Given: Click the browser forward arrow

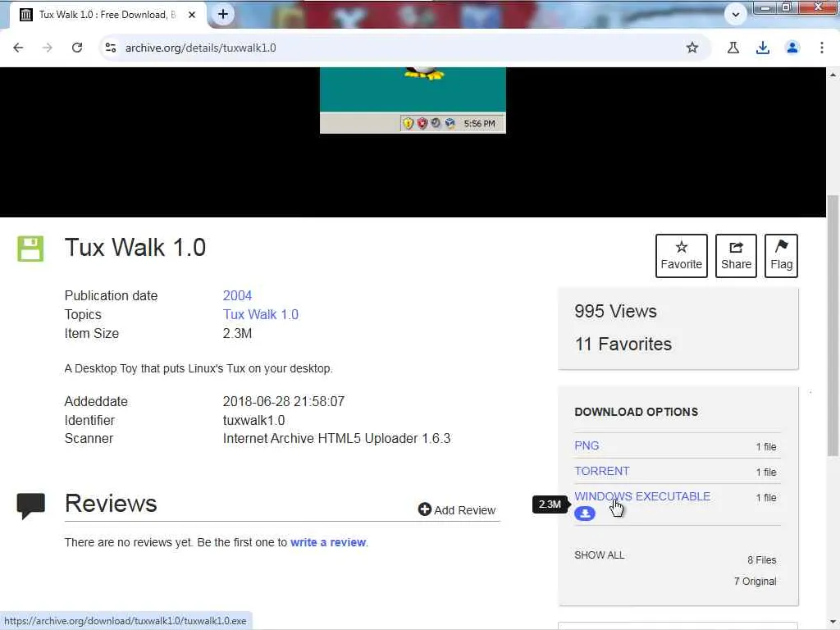Looking at the screenshot, I should click(x=48, y=48).
